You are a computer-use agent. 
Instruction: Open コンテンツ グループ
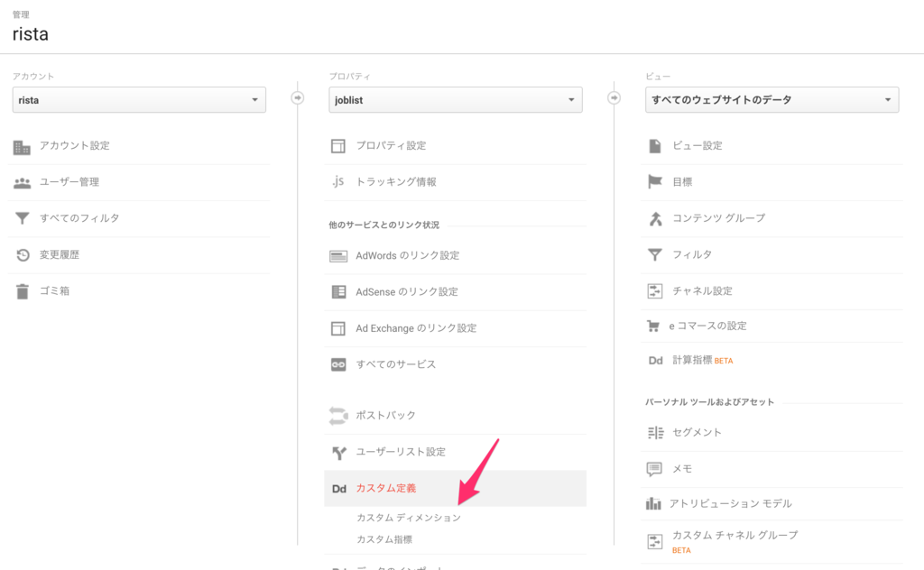tap(719, 218)
